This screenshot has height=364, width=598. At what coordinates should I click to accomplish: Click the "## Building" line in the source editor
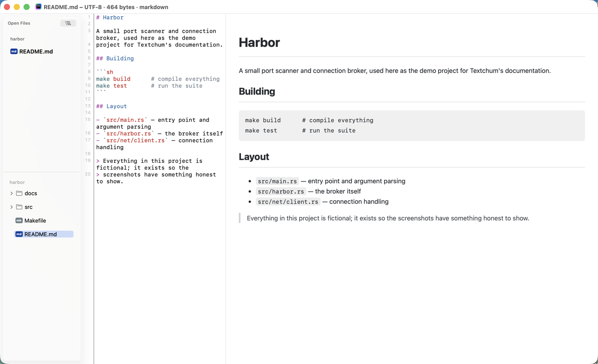click(115, 59)
